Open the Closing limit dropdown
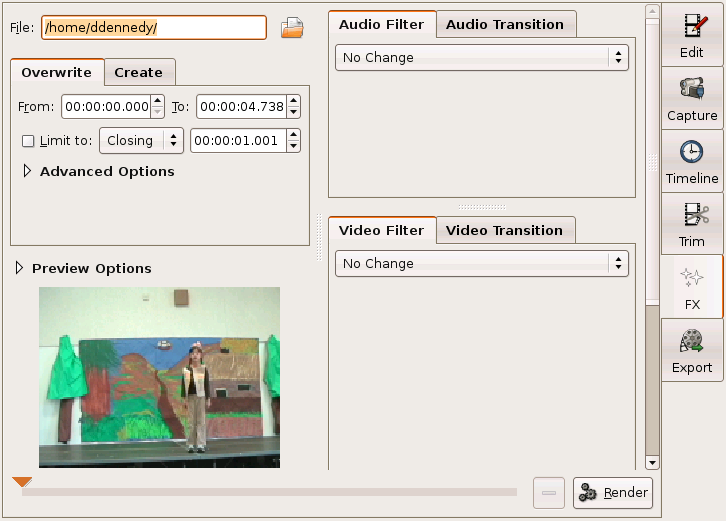Viewport: 726px width, 521px height. click(141, 141)
